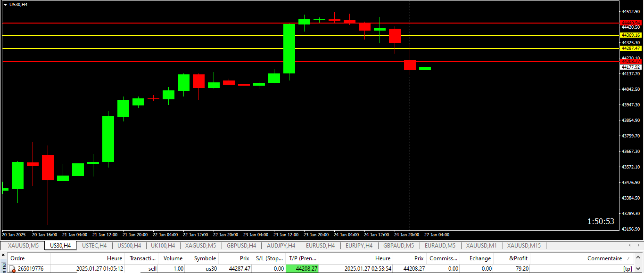This screenshot has width=644, height=273.
Task: Open the GBPAUD,M5 chart tab
Action: [x=398, y=246]
